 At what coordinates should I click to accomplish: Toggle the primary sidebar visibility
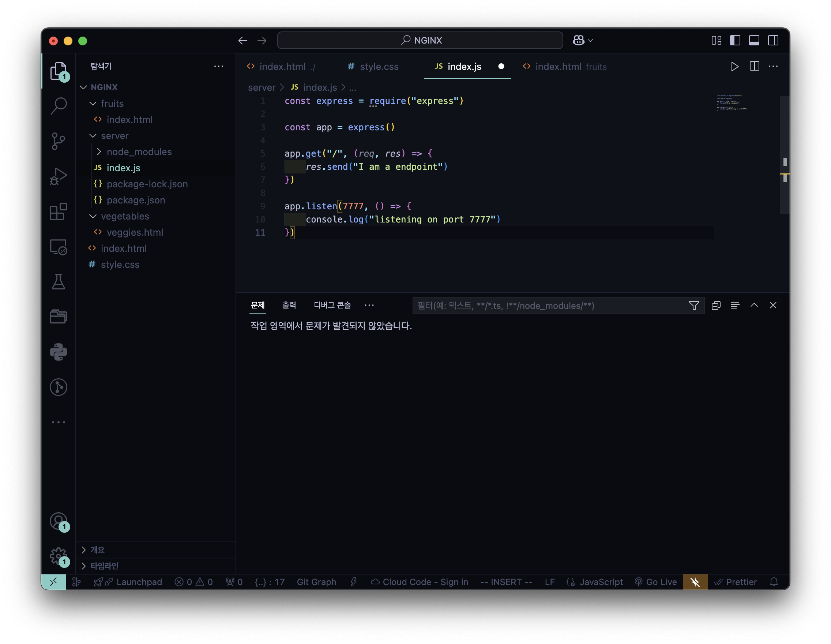point(735,40)
